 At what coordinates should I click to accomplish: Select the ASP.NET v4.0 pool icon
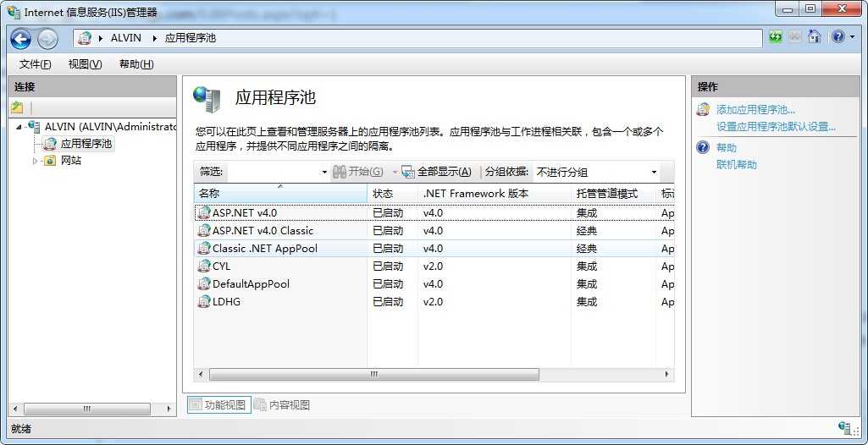click(204, 213)
